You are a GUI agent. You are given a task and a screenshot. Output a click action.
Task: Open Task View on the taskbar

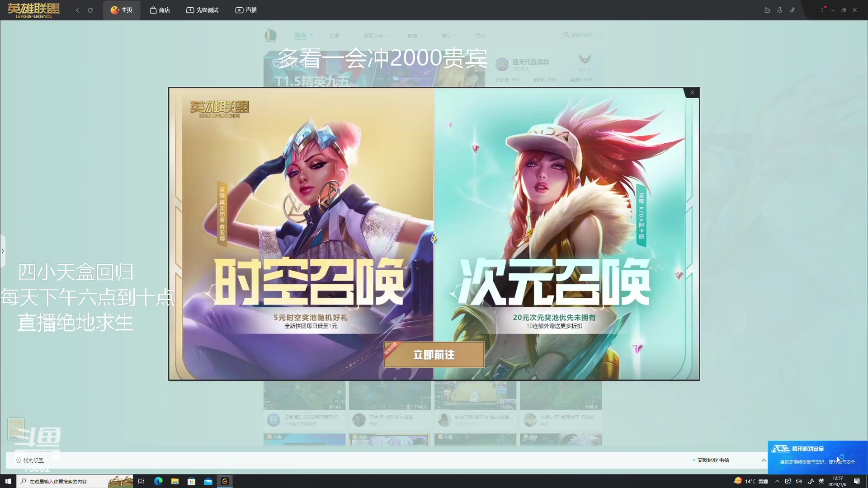coord(141,481)
